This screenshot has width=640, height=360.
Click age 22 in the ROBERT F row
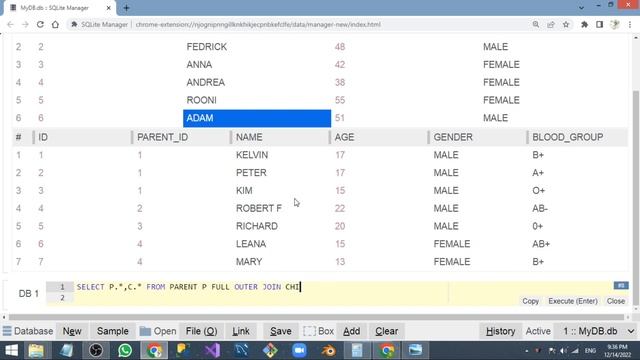[x=340, y=209]
